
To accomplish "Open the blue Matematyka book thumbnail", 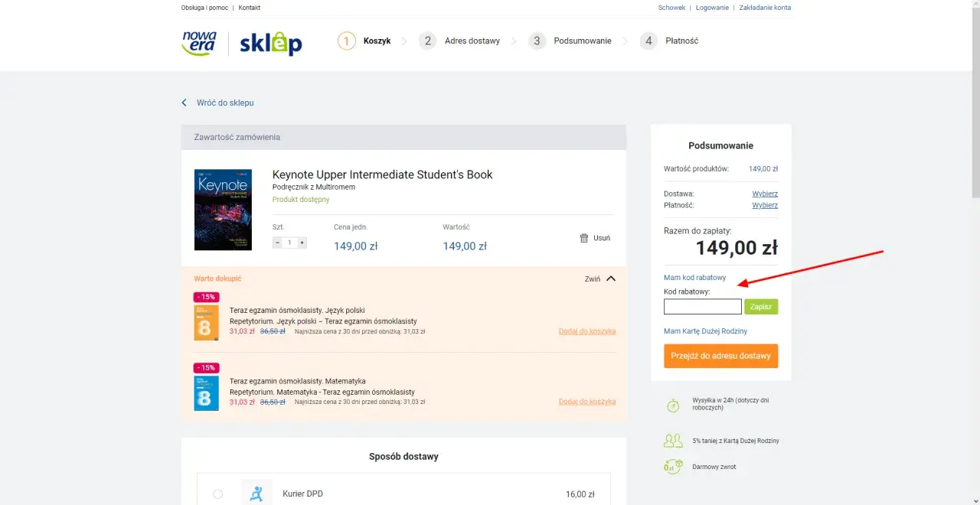I will point(207,393).
